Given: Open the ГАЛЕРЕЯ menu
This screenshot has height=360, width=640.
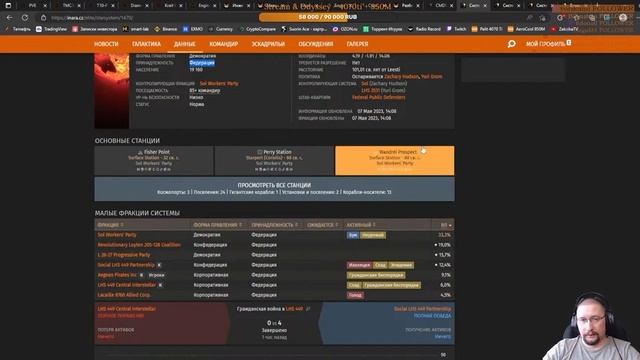Looking at the screenshot, I should [x=357, y=44].
